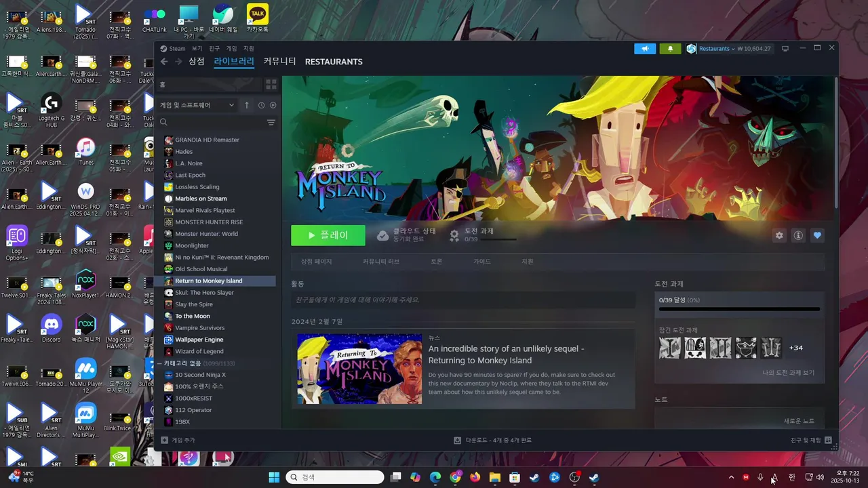Open advanced filter options icon
This screenshot has width=868, height=488.
271,123
